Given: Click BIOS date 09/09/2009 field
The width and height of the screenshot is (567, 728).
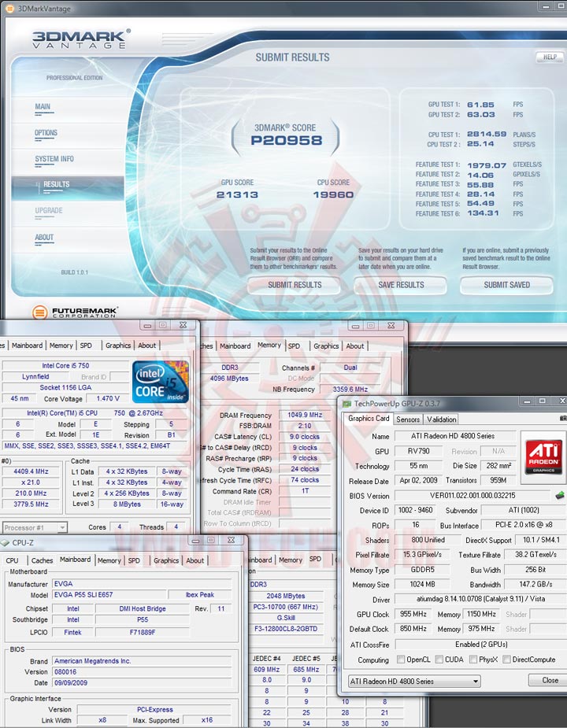Looking at the screenshot, I should 142,682.
